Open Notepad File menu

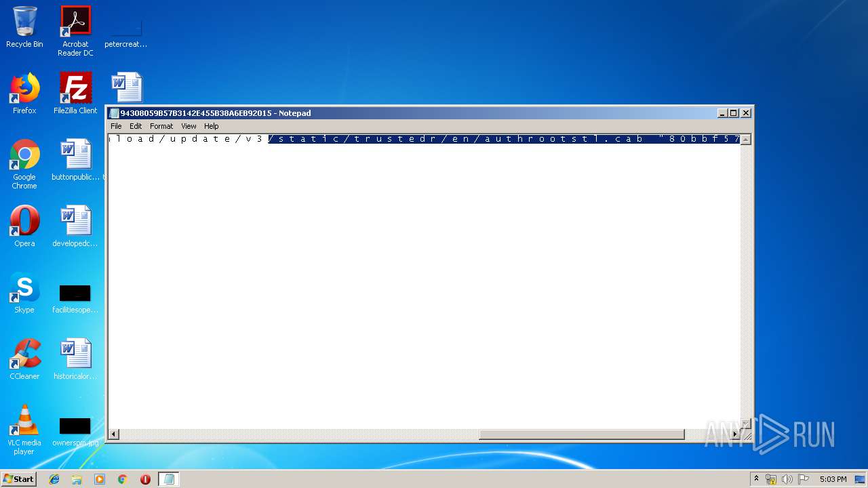116,126
